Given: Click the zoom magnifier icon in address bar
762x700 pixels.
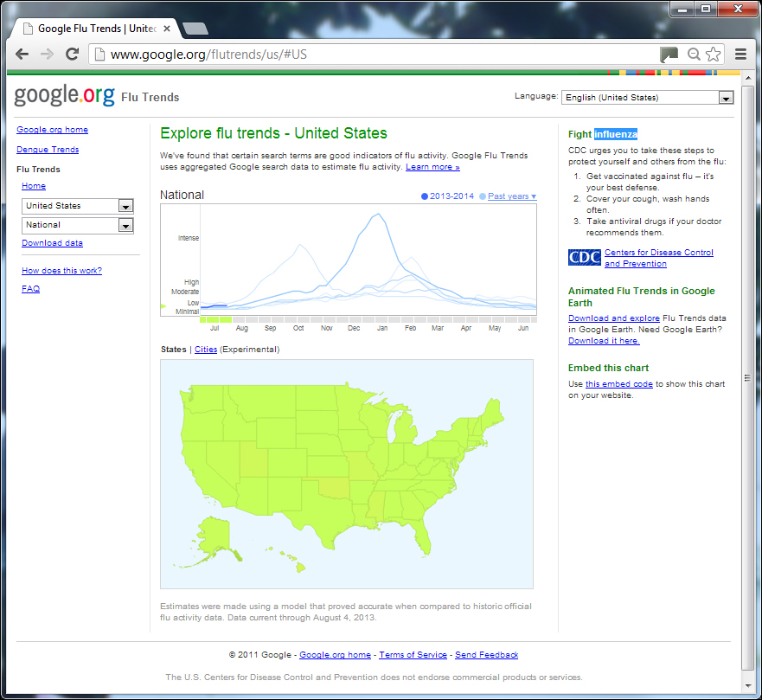Looking at the screenshot, I should (x=694, y=54).
